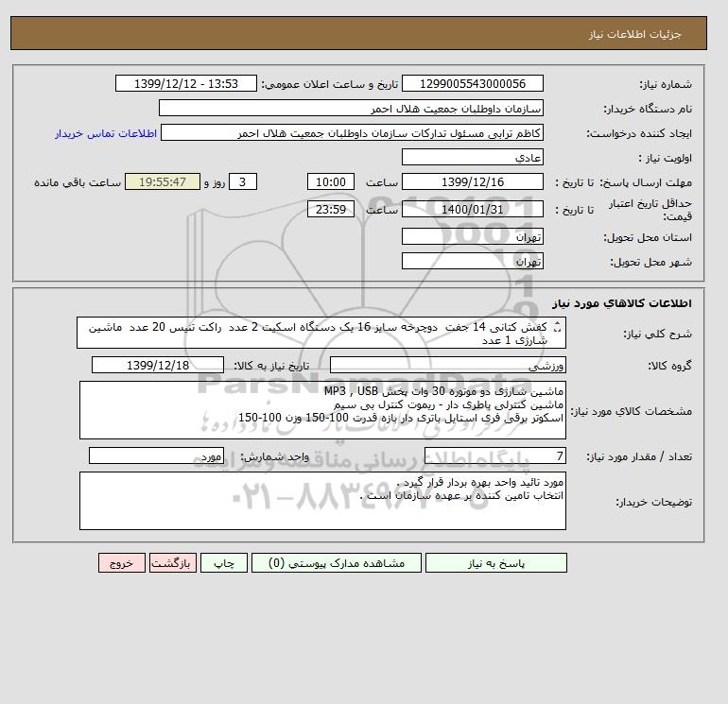The height and width of the screenshot is (704, 728).
Task: Click the تاریخ و ساعت اعلان عمومی label
Action: (x=330, y=84)
